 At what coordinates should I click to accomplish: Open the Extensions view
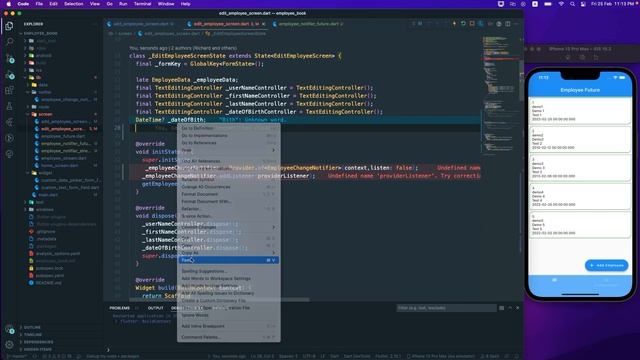tap(9, 91)
